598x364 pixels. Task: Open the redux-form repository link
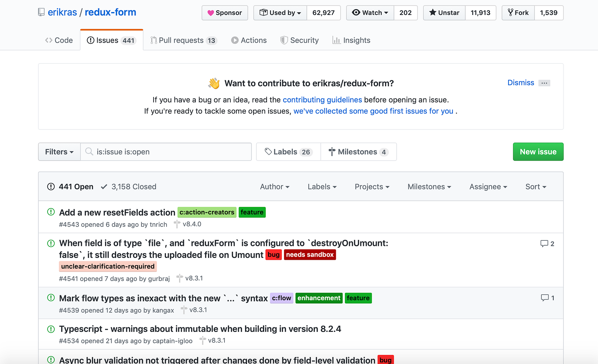(110, 12)
